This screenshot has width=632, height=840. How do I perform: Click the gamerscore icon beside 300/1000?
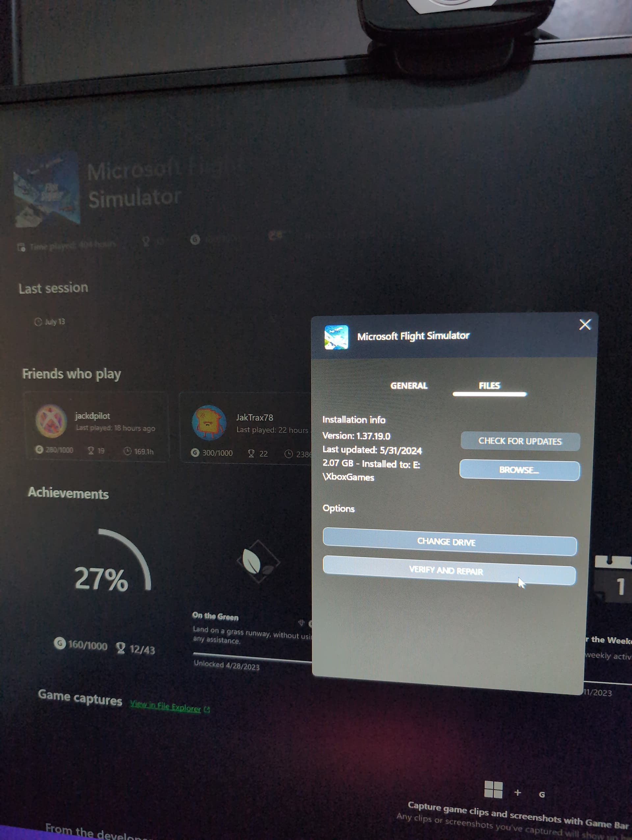coord(195,452)
